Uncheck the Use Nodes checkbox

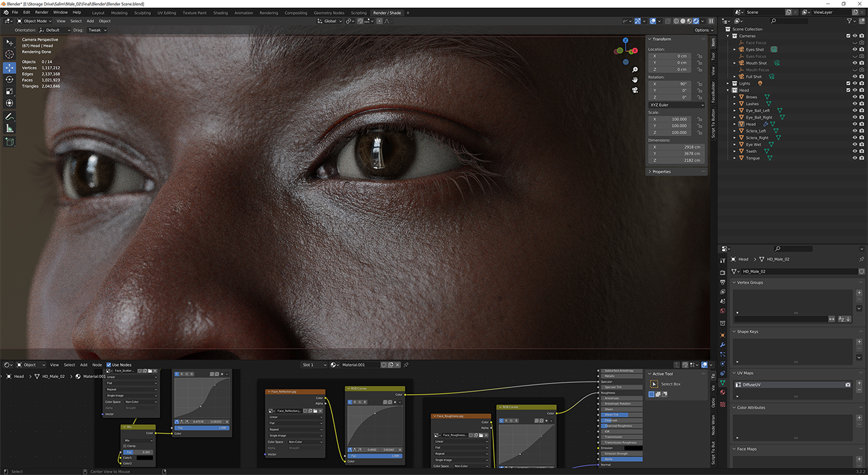click(x=109, y=365)
